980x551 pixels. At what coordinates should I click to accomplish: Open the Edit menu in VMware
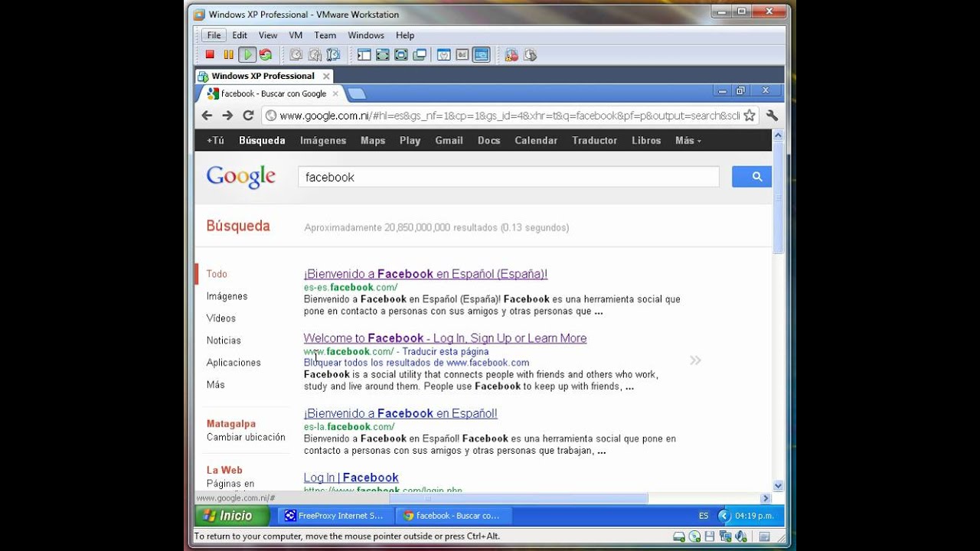pos(240,35)
